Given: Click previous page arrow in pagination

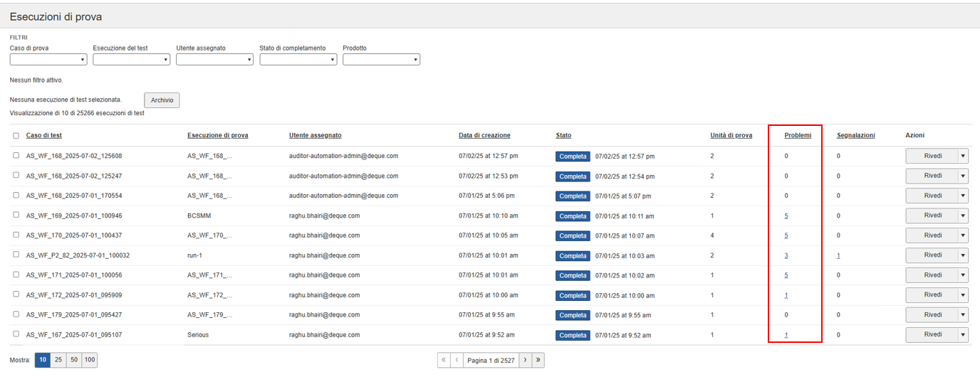Looking at the screenshot, I should [457, 361].
